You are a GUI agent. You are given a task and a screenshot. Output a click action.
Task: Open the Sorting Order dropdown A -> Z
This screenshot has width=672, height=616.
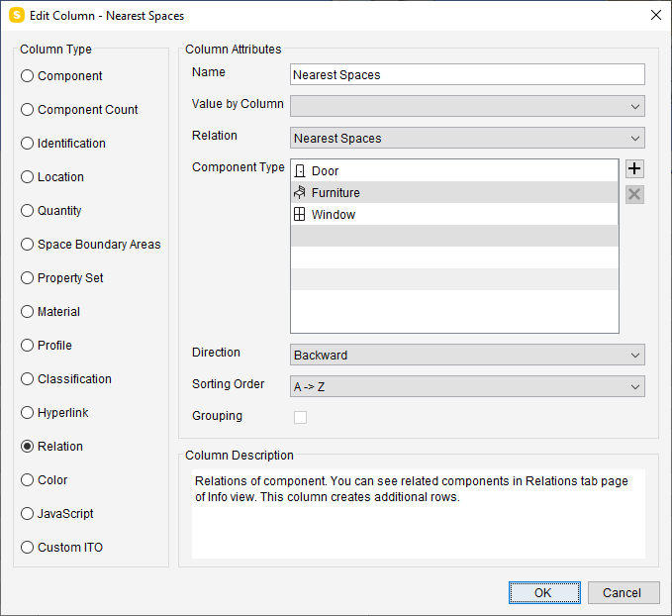point(467,386)
